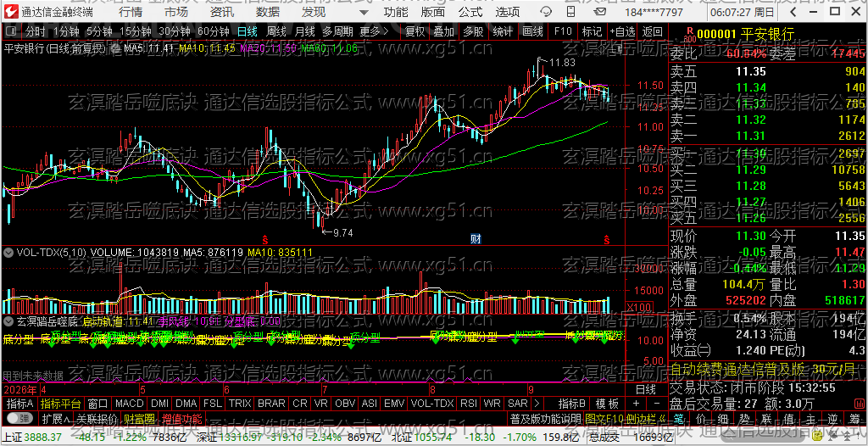Select the 模板 template tab
Screen dimensions: 868x446
pos(607,404)
